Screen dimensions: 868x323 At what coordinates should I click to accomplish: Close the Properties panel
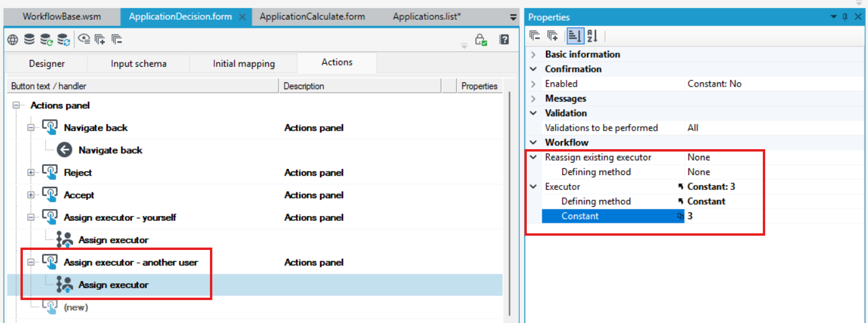[857, 17]
